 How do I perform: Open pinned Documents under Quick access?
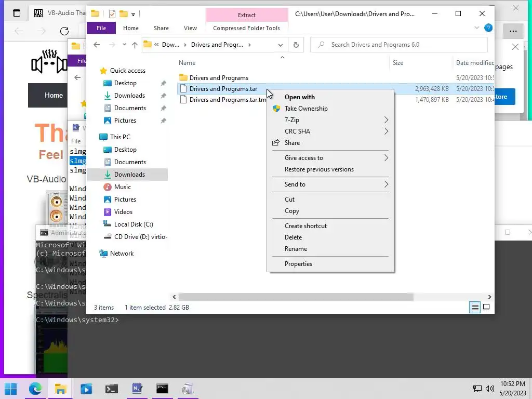tap(130, 108)
